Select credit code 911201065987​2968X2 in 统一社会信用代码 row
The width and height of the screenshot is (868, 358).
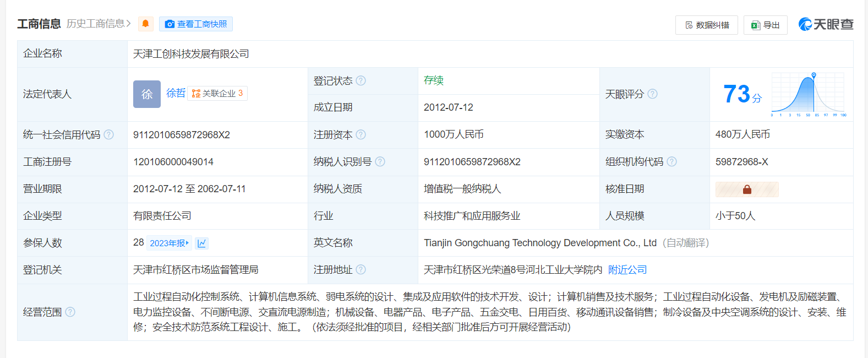[x=182, y=135]
